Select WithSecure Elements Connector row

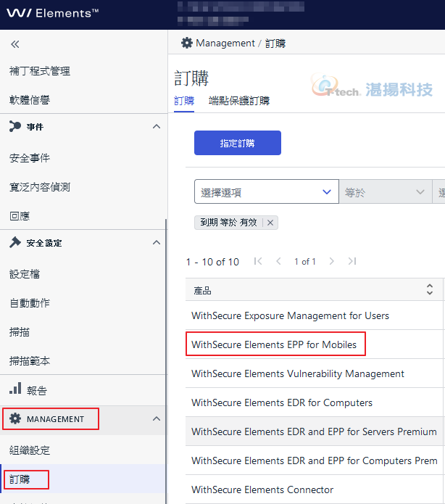click(x=314, y=489)
